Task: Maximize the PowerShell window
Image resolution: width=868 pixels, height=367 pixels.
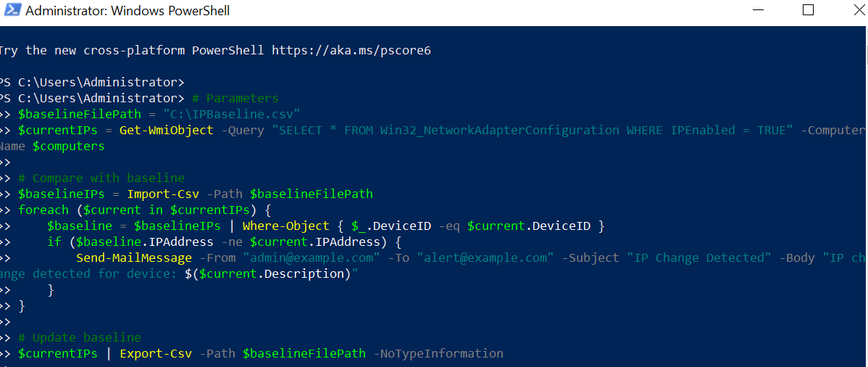Action: (x=808, y=10)
